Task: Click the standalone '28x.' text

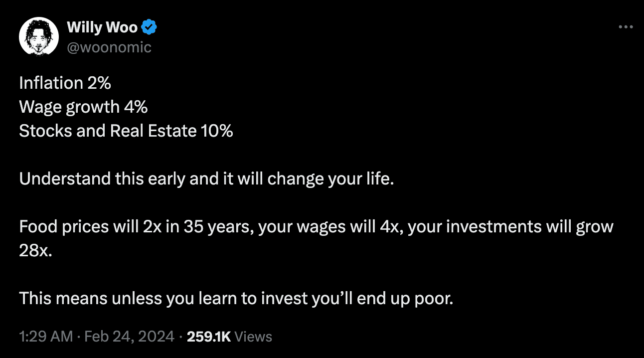Action: click(35, 251)
